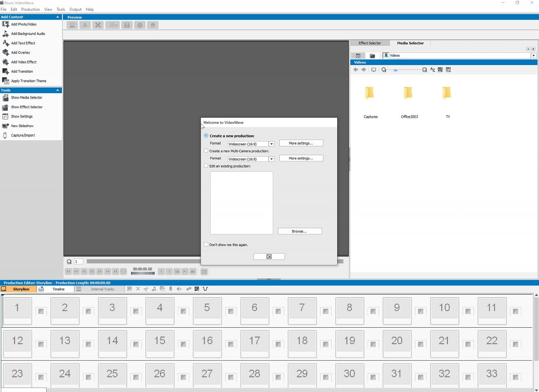The height and width of the screenshot is (392, 539).
Task: Adjust thumbnail zoom slider in Media Selector
Action: click(x=395, y=70)
